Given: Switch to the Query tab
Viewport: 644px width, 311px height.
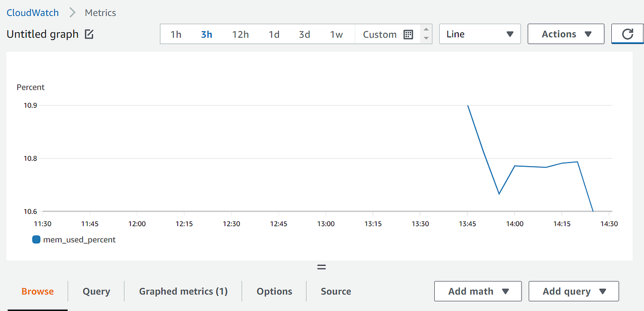Looking at the screenshot, I should point(96,291).
